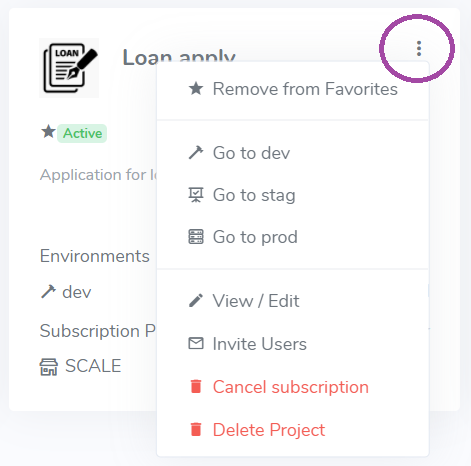471x466 pixels.
Task: Click Delete Project text
Action: point(269,430)
